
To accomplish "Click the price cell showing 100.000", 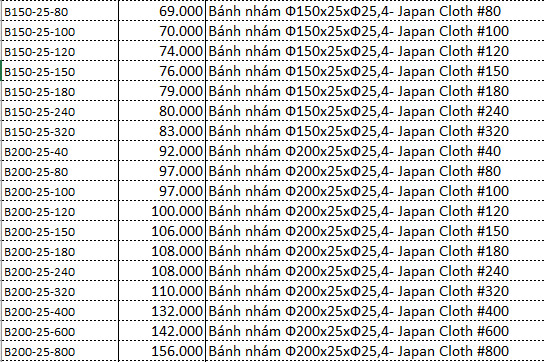I will coord(162,211).
